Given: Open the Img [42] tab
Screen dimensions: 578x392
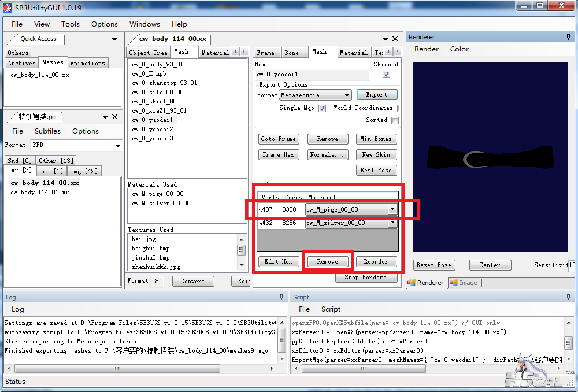Looking at the screenshot, I should click(84, 171).
